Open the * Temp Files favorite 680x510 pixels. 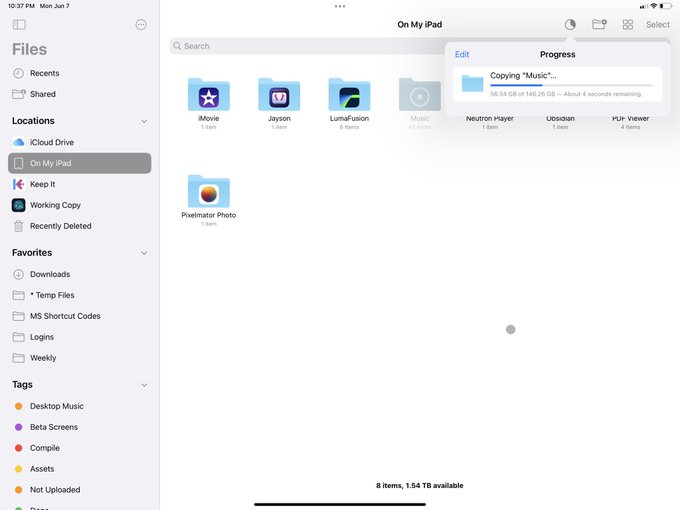[x=80, y=295]
